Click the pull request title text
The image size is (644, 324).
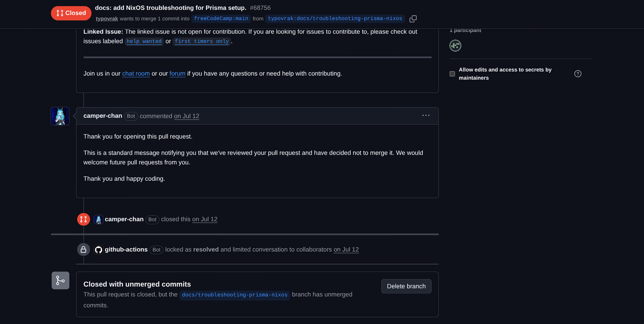coord(170,8)
